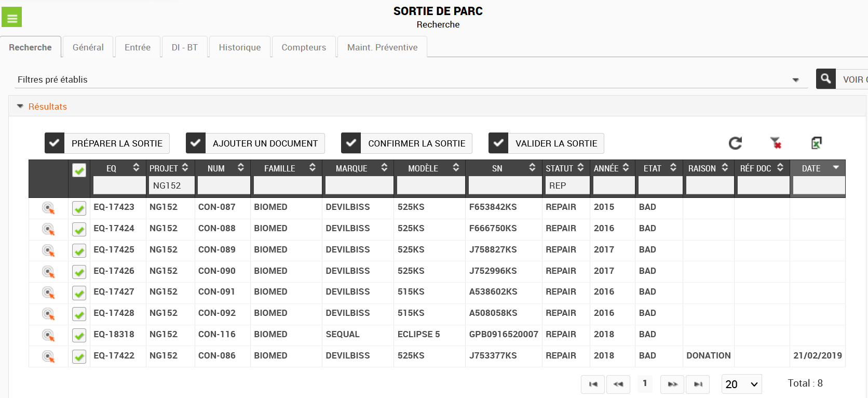This screenshot has width=868, height=398.
Task: Open the Maint. Préventive tab
Action: tap(382, 47)
